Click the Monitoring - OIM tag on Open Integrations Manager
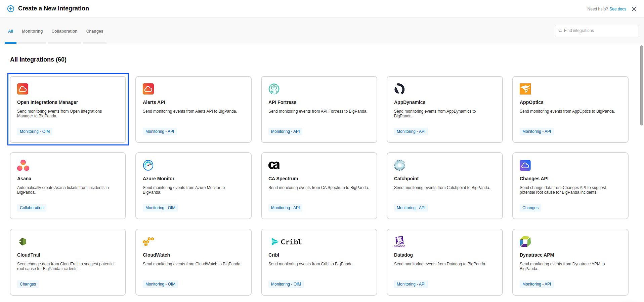This screenshot has width=644, height=302. pyautogui.click(x=35, y=131)
